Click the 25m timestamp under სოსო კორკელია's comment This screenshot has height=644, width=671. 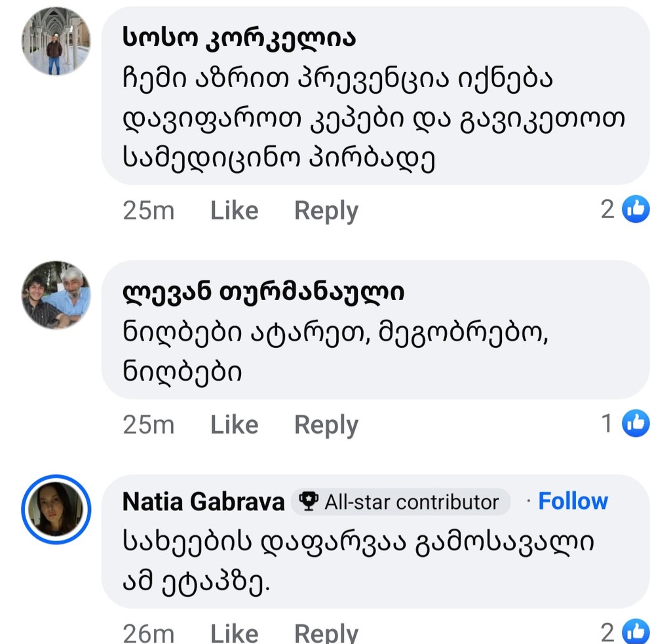click(148, 210)
